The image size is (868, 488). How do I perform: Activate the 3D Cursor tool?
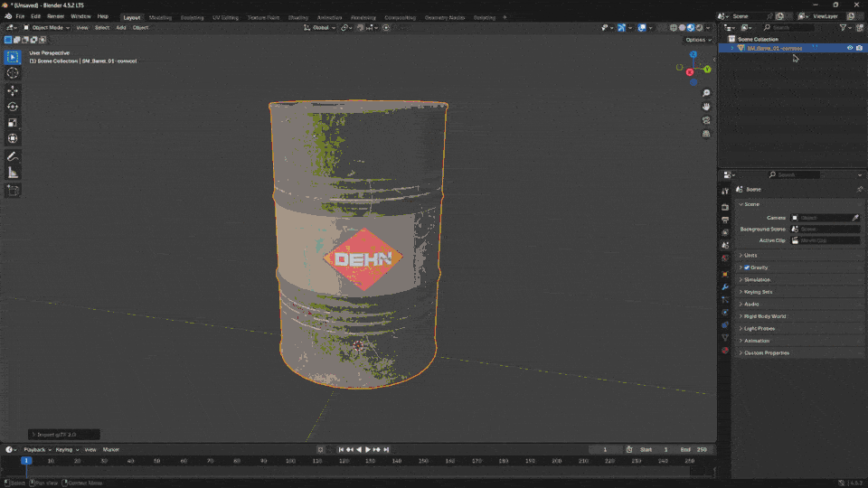13,73
